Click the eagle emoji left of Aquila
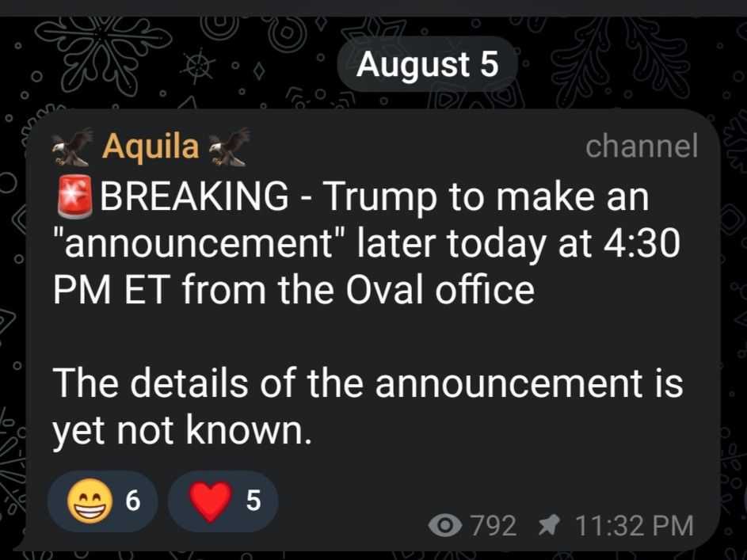The width and height of the screenshot is (747, 560). [72, 147]
